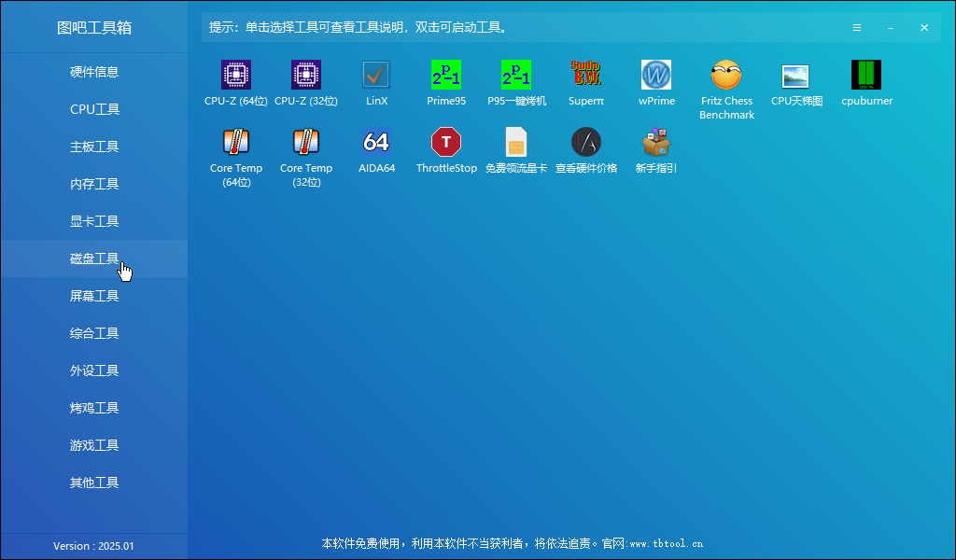Image resolution: width=956 pixels, height=560 pixels.
Task: Select the 磁盘工具 category
Action: point(94,259)
